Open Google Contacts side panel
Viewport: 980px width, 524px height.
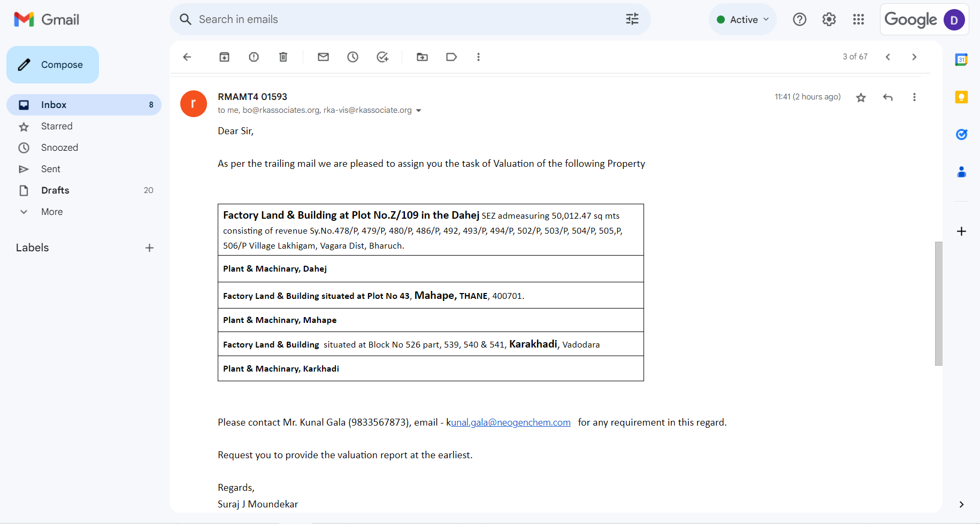(961, 172)
